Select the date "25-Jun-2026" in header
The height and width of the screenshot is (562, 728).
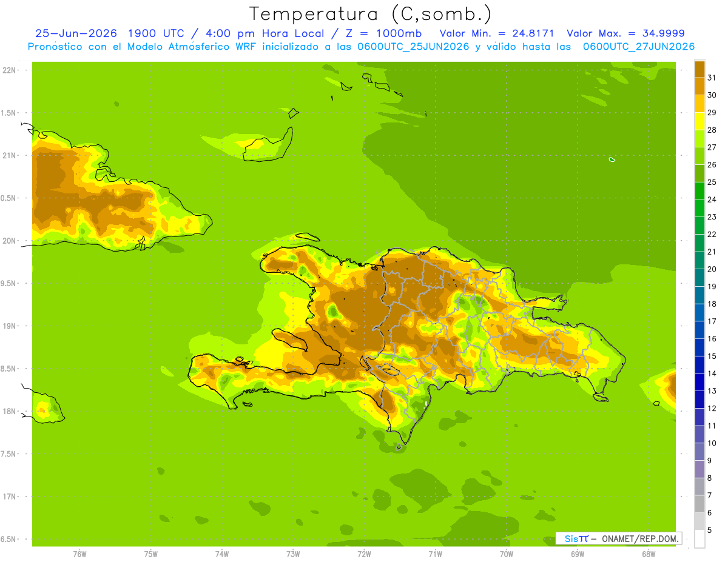tap(76, 33)
